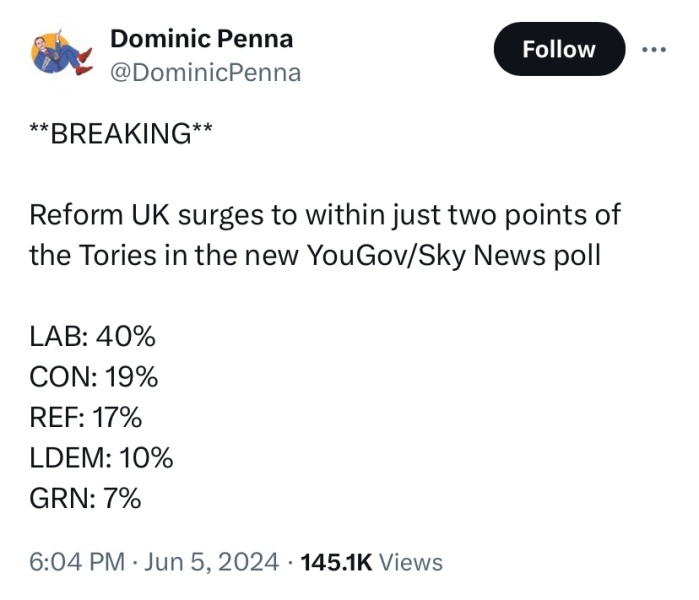The image size is (699, 600).
Task: Open the three-dot more options menu
Action: (654, 49)
